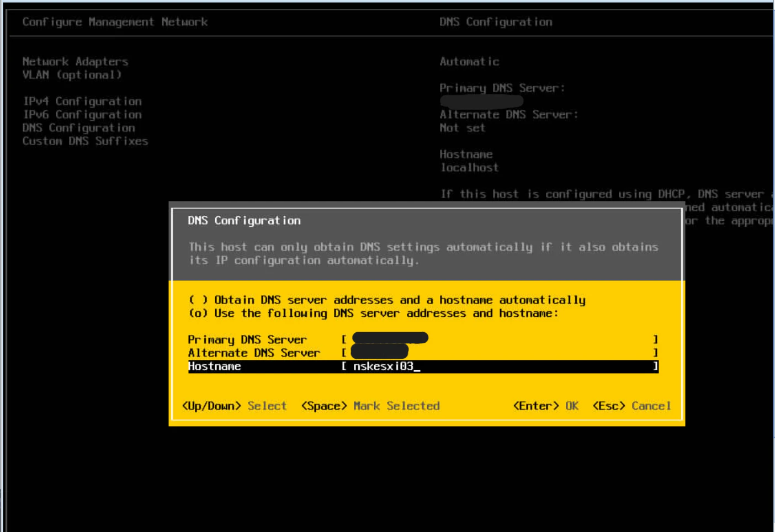Open IPv6 Configuration menu item
775x532 pixels.
82,115
